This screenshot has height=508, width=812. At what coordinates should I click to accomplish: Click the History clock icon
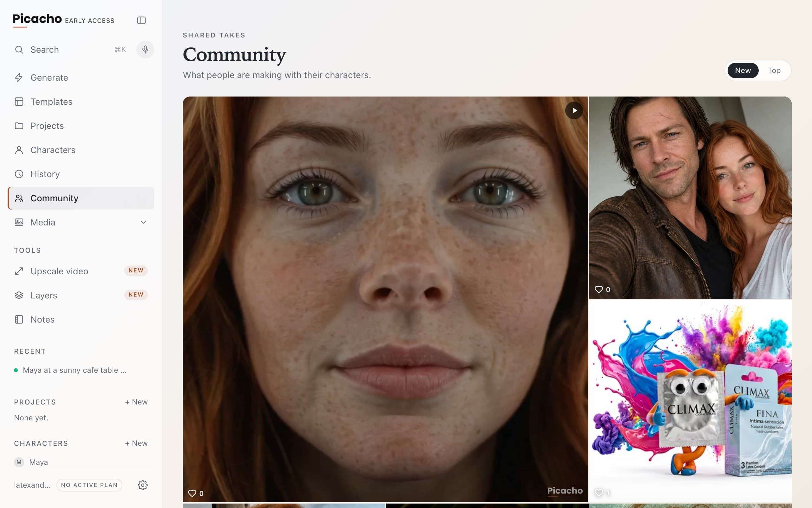pyautogui.click(x=19, y=174)
